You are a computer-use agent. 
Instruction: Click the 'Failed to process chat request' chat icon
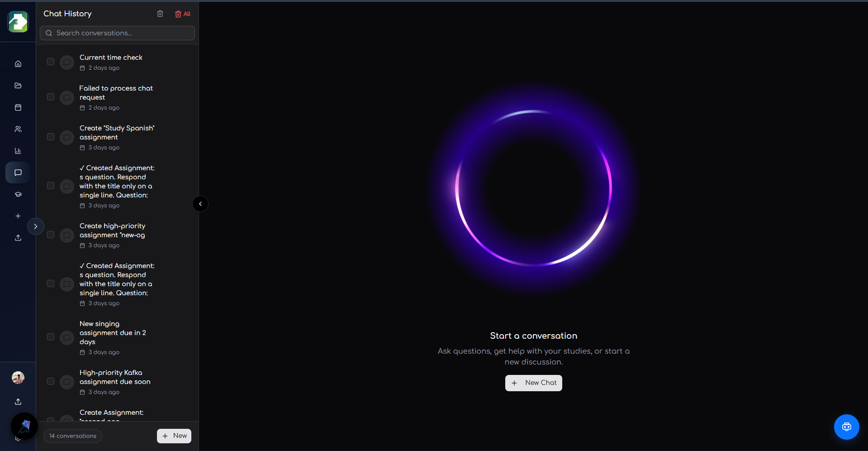click(67, 97)
